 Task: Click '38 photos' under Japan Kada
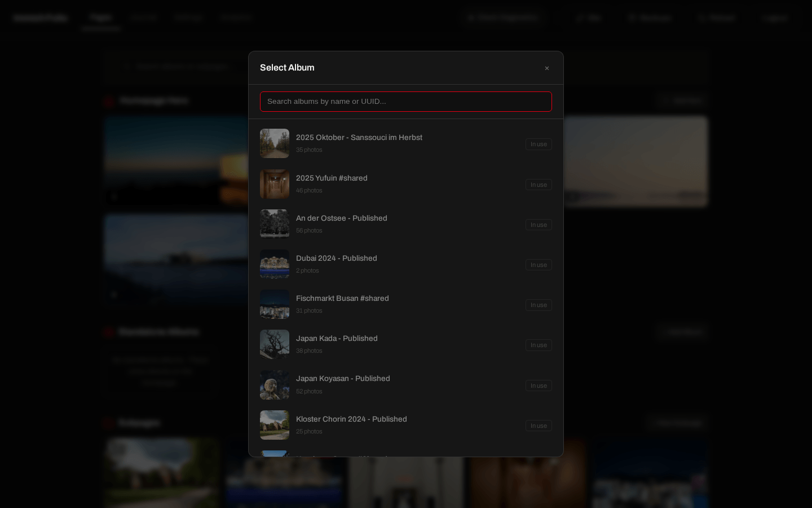coord(309,351)
